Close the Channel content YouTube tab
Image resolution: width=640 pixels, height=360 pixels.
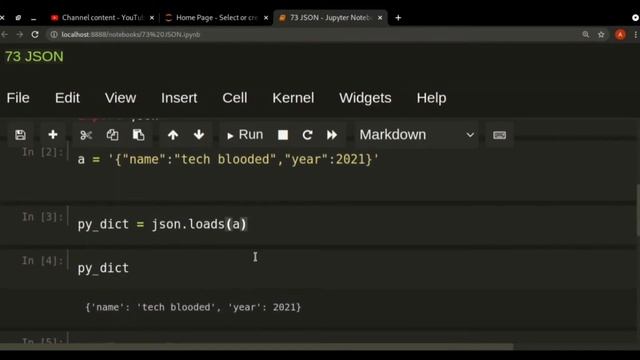[x=152, y=18]
